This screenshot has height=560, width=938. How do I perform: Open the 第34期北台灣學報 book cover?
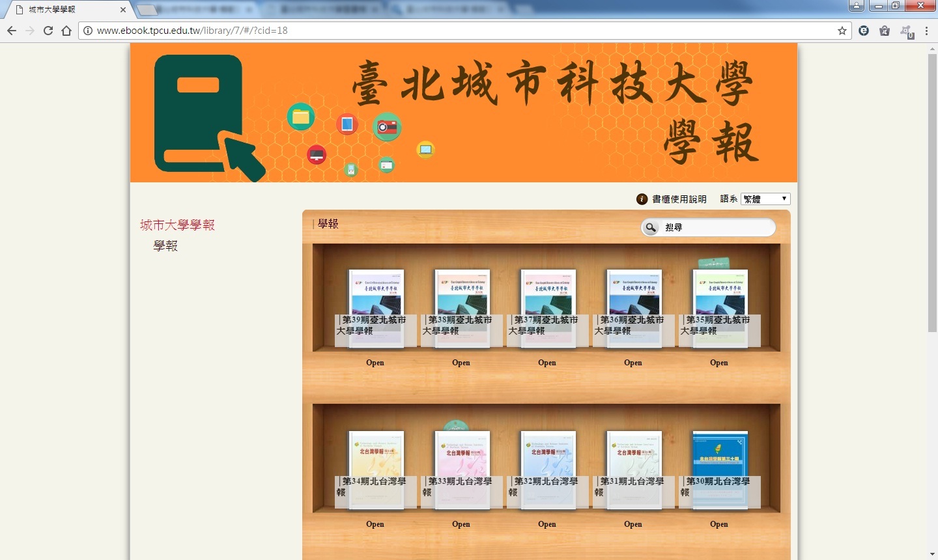click(x=377, y=470)
